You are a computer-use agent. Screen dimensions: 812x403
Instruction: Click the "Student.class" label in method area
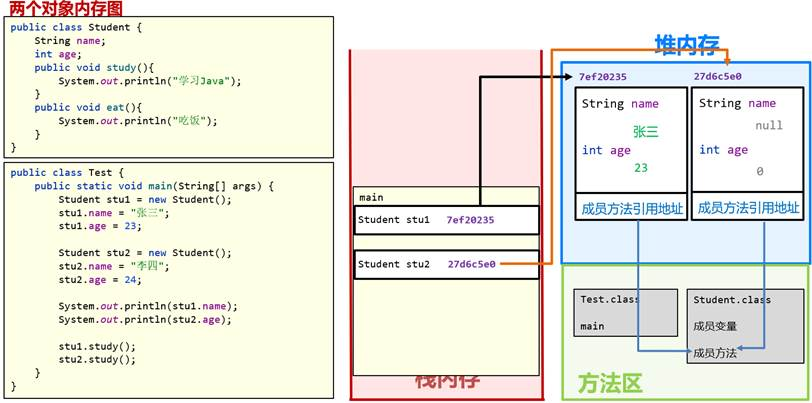[x=732, y=299]
